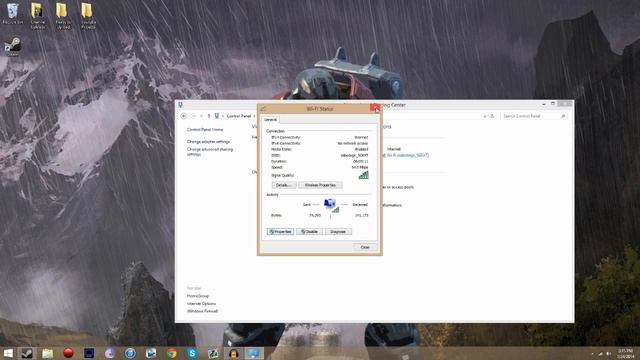Focus the Search Control Panel field
The image size is (640, 360).
534,116
